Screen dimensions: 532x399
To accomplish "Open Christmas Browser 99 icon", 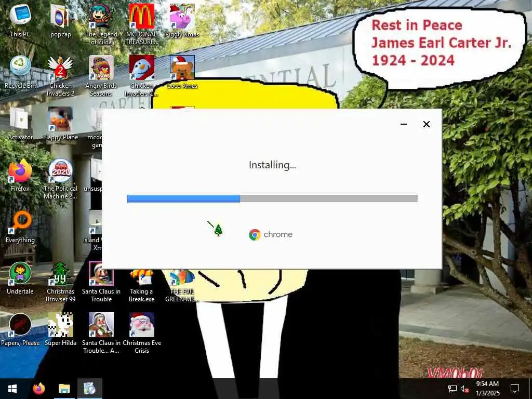I will 60,282.
